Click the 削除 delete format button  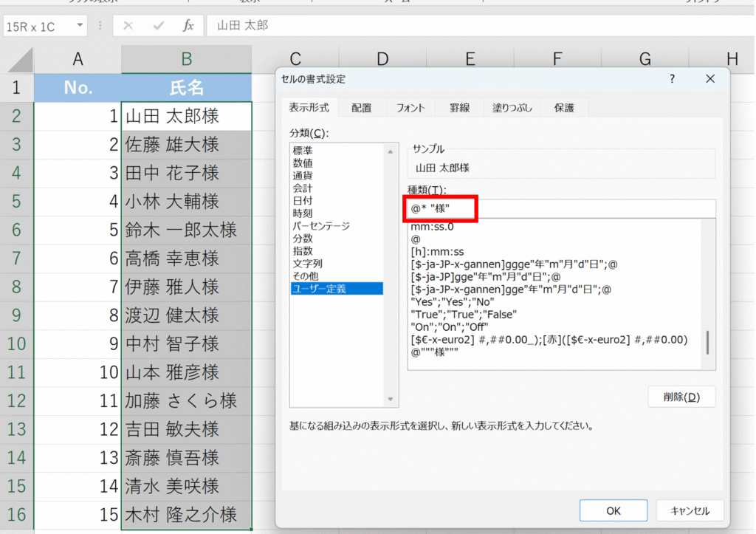click(681, 397)
